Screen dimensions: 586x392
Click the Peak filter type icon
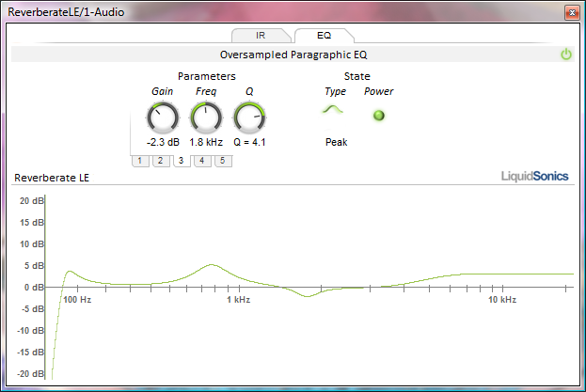coord(333,110)
